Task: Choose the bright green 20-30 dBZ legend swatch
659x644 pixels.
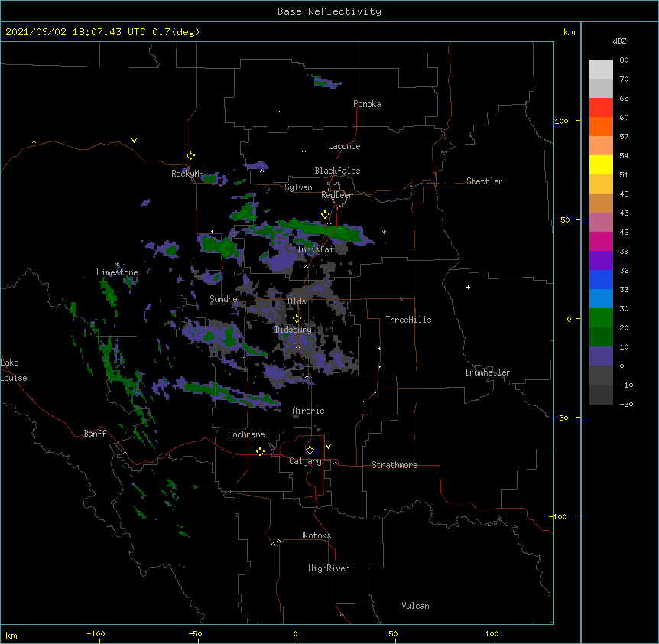Action: (x=601, y=318)
